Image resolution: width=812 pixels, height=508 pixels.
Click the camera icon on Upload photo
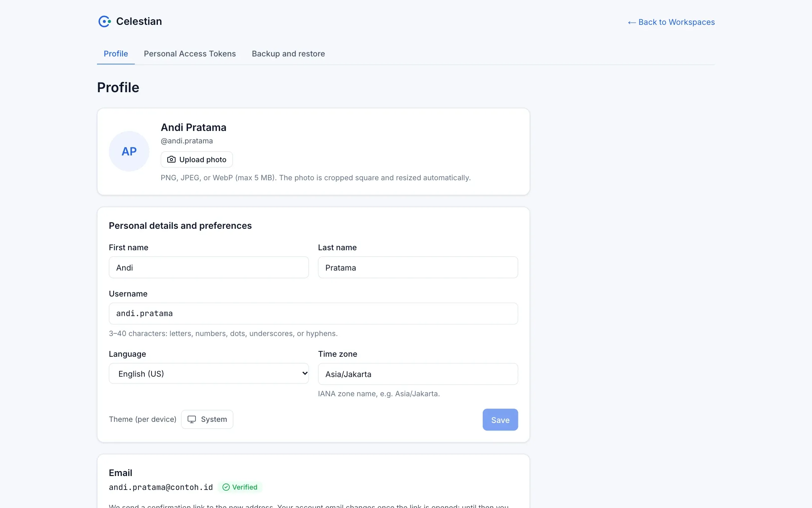(171, 160)
